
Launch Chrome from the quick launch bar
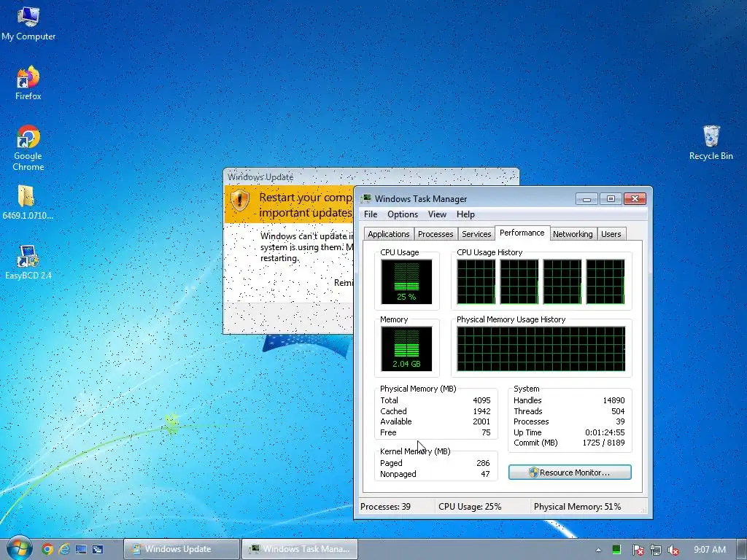click(x=47, y=549)
